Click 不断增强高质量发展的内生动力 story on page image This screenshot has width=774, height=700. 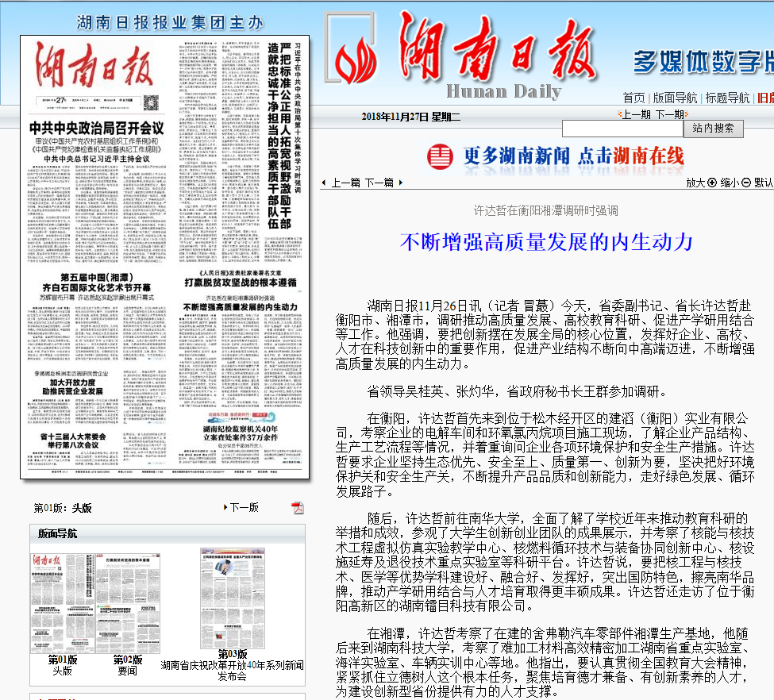pyautogui.click(x=241, y=307)
